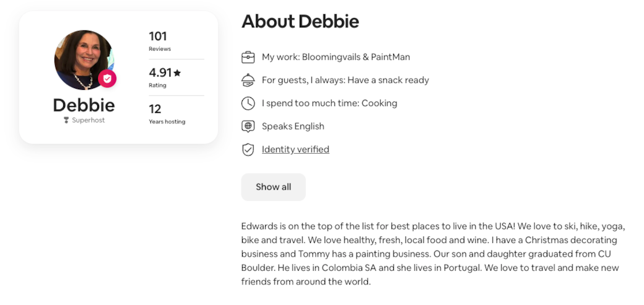Screen dimensions: 644x305
Task: Click the 12 Years hosting stat
Action: pos(155,109)
